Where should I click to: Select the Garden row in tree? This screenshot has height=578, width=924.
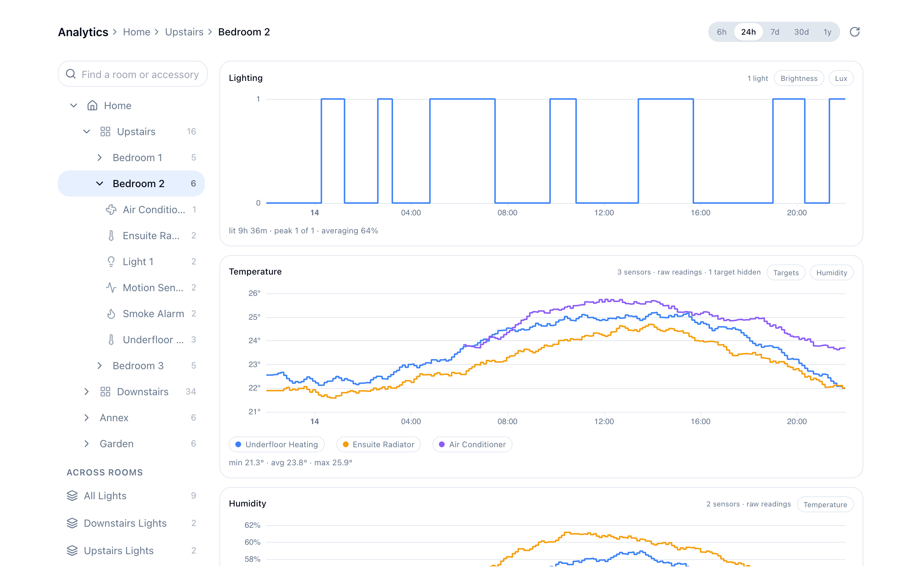coord(131,444)
